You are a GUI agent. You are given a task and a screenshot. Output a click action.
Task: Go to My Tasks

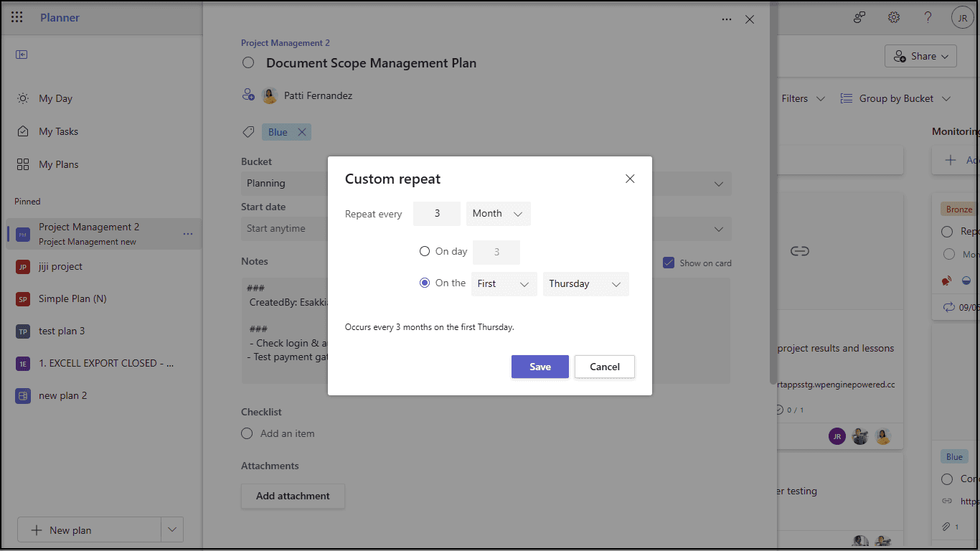point(58,131)
